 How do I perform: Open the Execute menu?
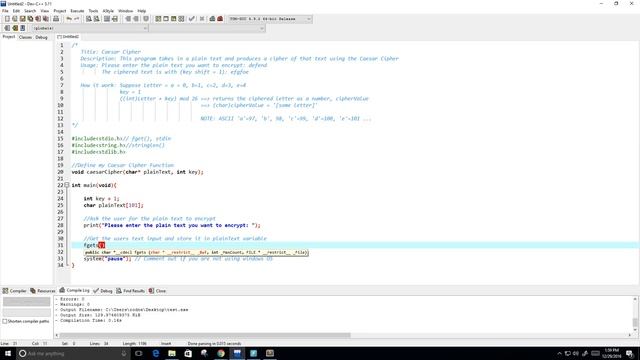(x=77, y=11)
